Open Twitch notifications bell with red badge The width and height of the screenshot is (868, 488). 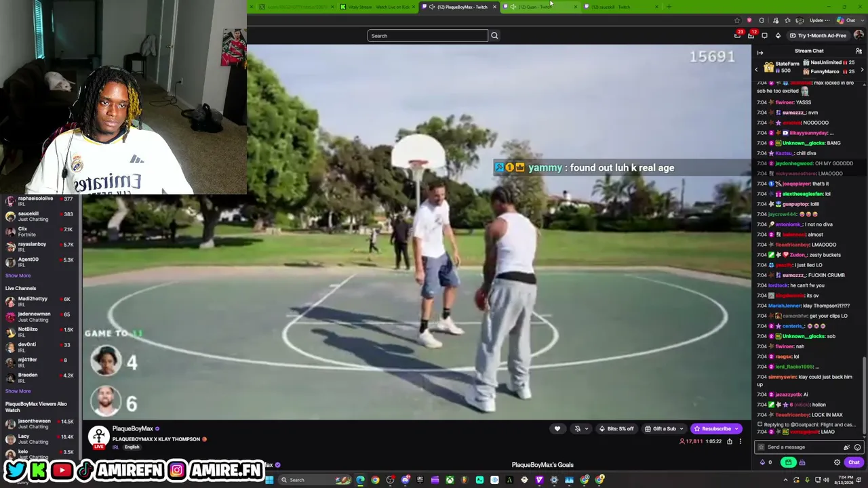pyautogui.click(x=738, y=35)
